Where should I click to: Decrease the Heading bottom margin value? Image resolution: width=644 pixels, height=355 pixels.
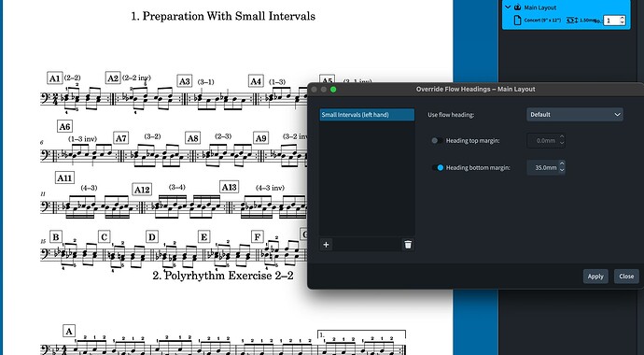point(562,171)
